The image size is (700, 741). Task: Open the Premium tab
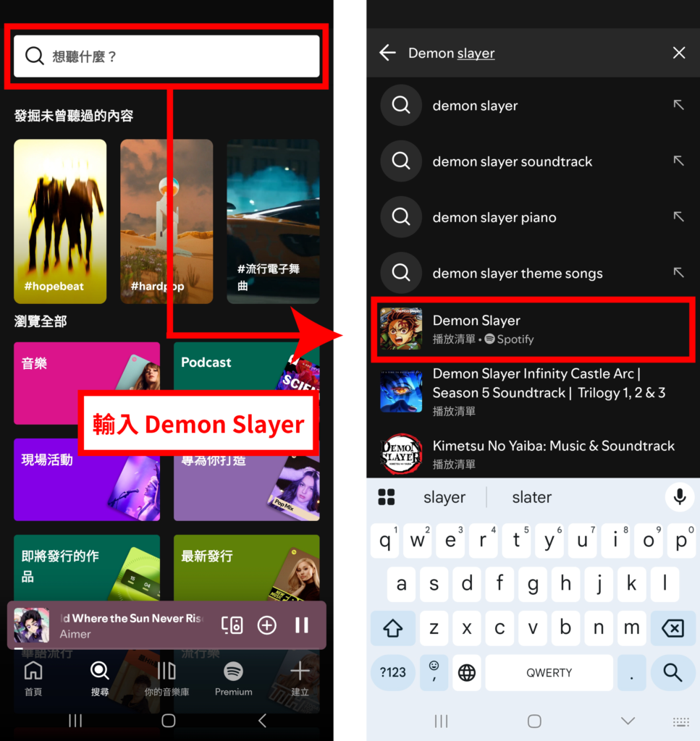[234, 679]
